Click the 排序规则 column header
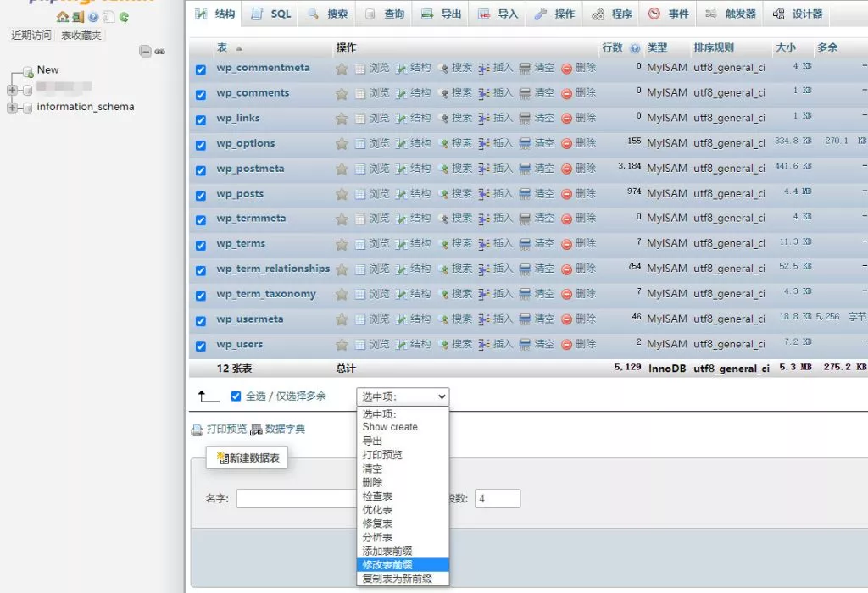 tap(714, 47)
